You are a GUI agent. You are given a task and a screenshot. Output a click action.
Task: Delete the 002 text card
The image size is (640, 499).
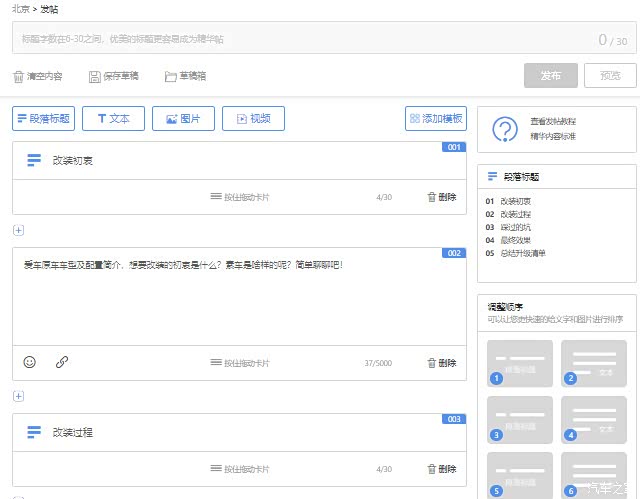[x=441, y=363]
